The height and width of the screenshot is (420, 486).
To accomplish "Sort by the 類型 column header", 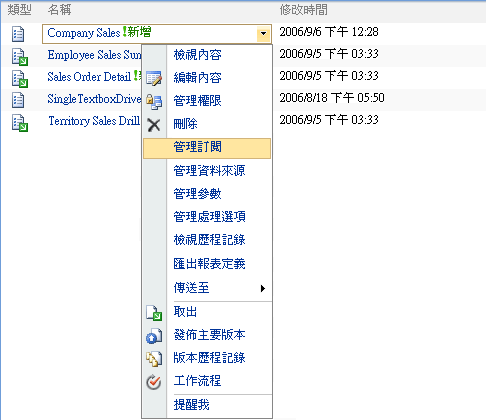I will (19, 10).
